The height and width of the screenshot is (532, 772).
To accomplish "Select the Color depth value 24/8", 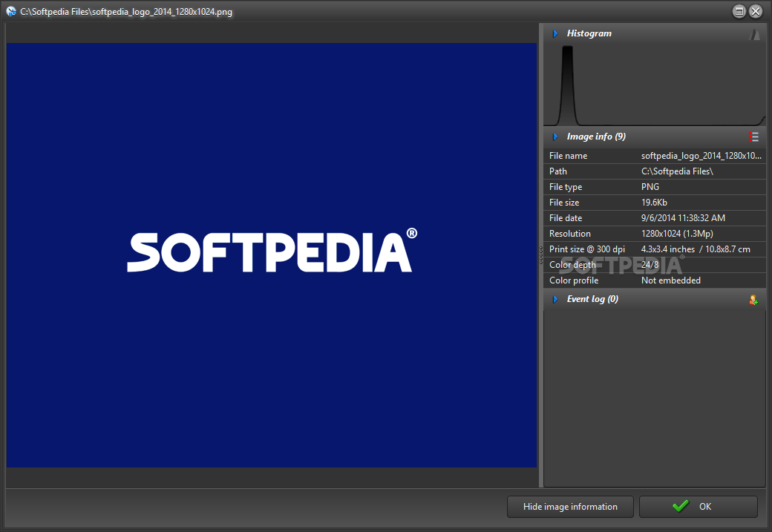I will 650,265.
